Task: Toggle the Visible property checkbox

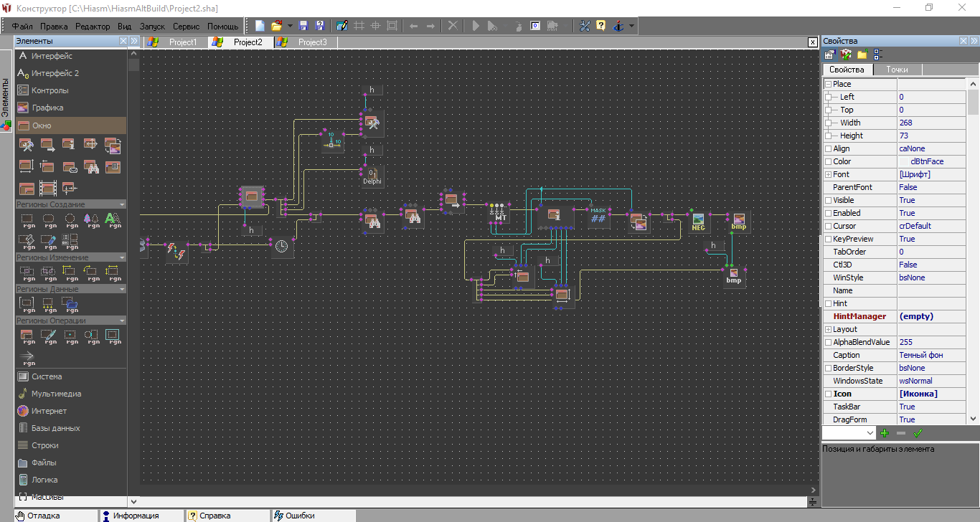Action: coord(828,200)
